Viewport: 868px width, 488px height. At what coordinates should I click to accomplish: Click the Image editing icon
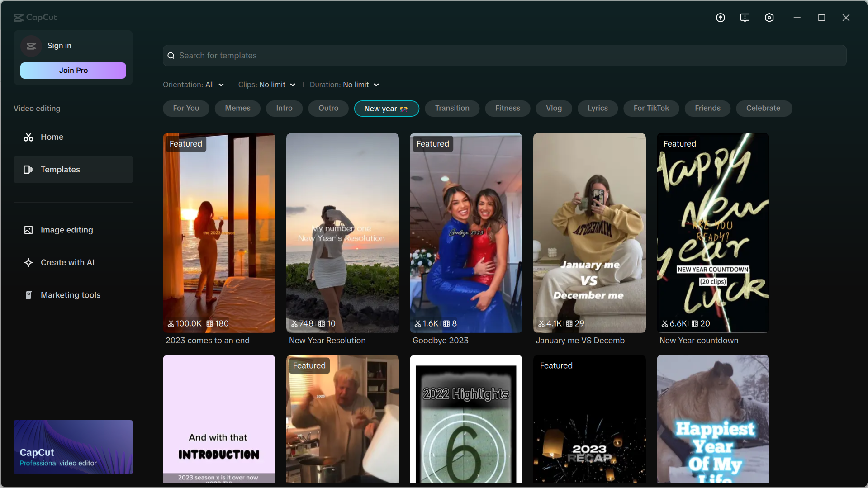(x=28, y=230)
